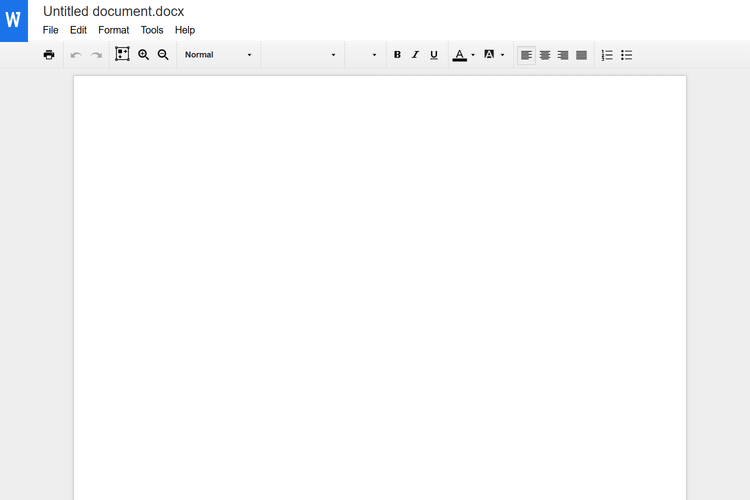This screenshot has width=750, height=500.
Task: Select justified text alignment
Action: coord(581,55)
